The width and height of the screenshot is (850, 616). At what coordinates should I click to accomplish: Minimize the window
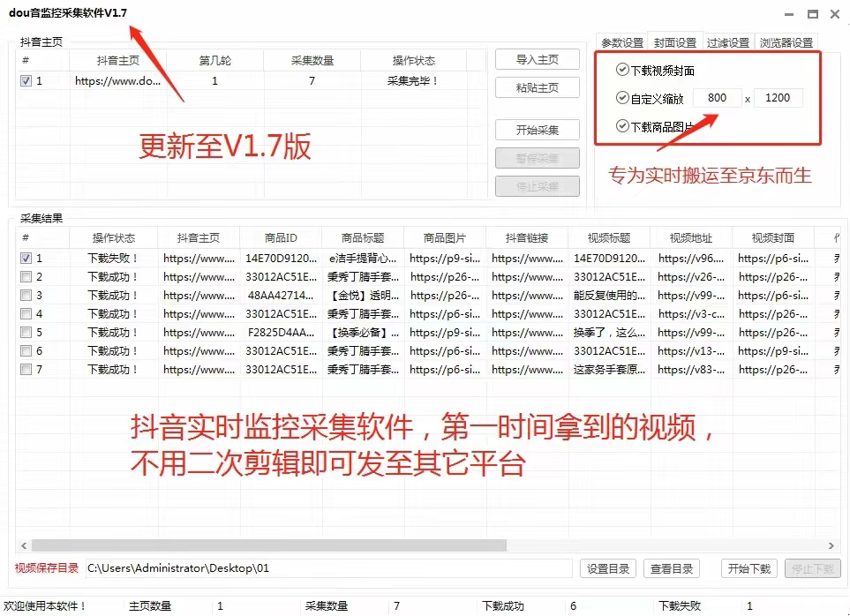click(x=789, y=15)
